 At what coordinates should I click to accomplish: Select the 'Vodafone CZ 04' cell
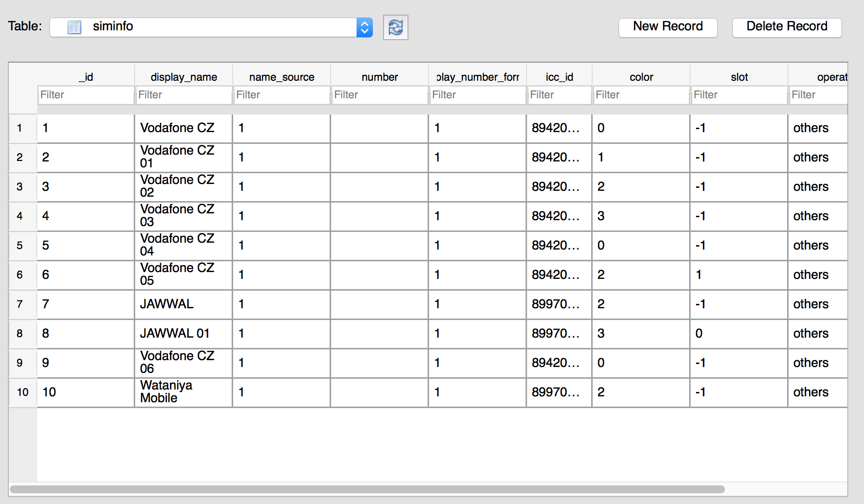(183, 246)
